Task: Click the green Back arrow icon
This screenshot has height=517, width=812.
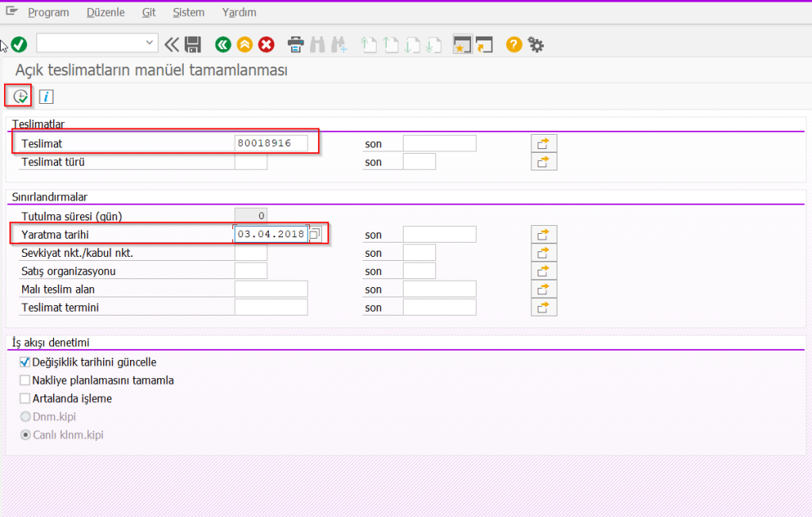Action: 223,44
